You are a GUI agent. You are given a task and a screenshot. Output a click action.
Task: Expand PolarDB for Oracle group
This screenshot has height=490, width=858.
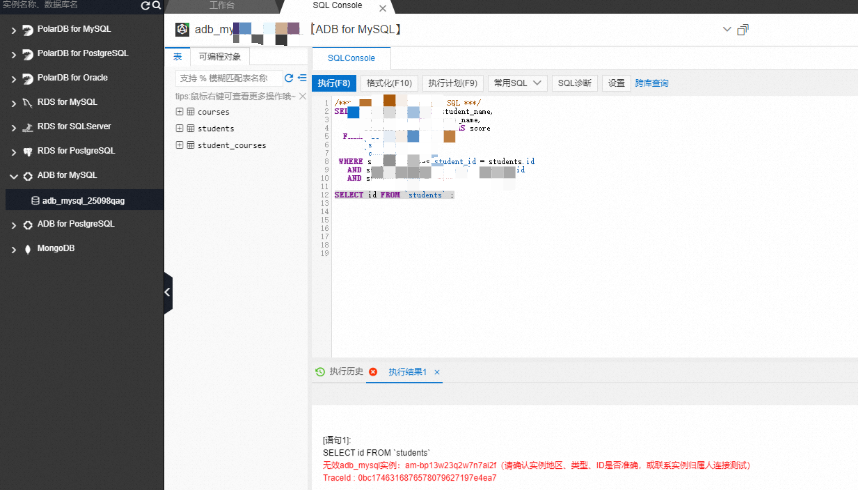14,79
